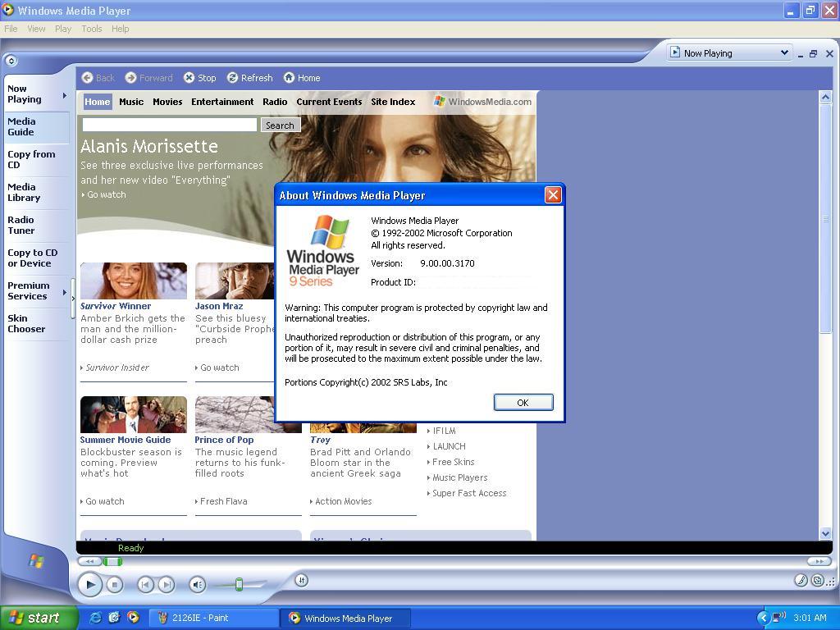This screenshot has width=840, height=630.
Task: Switch to 2126IE - Paint taskbar button
Action: (213, 619)
